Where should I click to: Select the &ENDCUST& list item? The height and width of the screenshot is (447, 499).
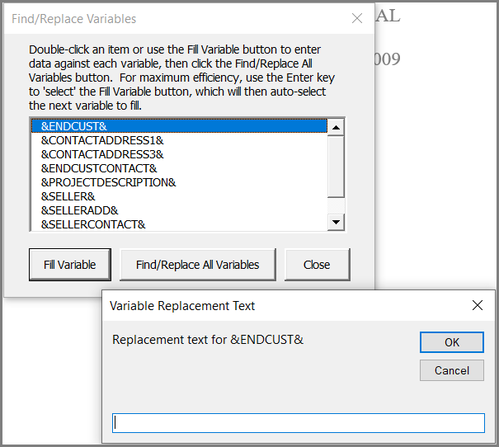click(179, 126)
